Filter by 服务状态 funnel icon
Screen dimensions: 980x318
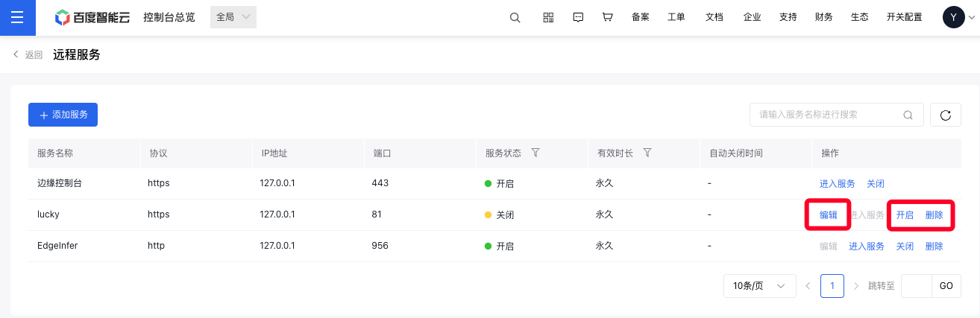click(x=535, y=153)
